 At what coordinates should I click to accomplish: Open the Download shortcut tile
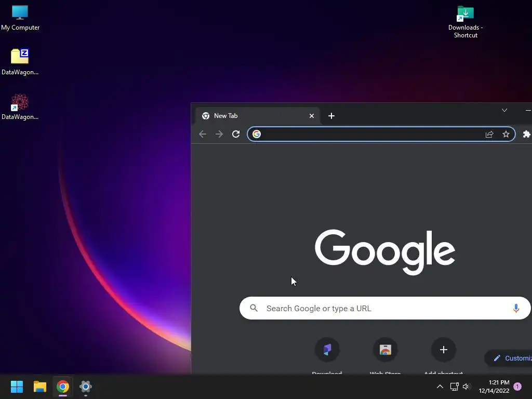click(327, 354)
